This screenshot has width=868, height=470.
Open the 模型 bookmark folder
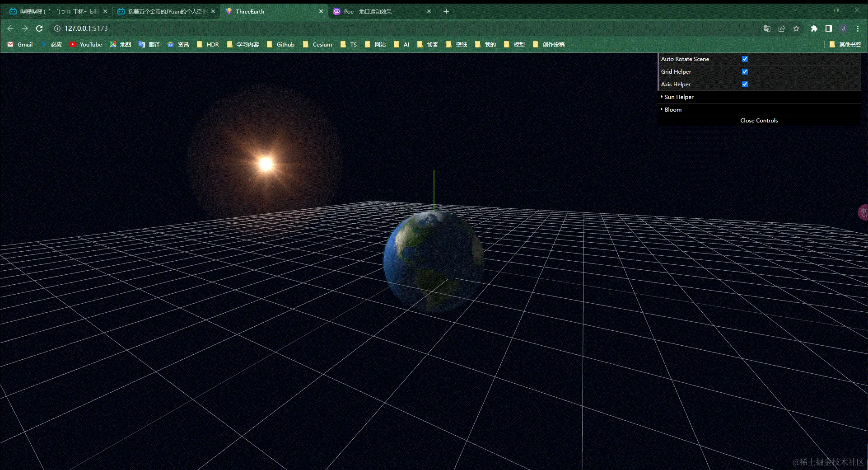[x=514, y=44]
